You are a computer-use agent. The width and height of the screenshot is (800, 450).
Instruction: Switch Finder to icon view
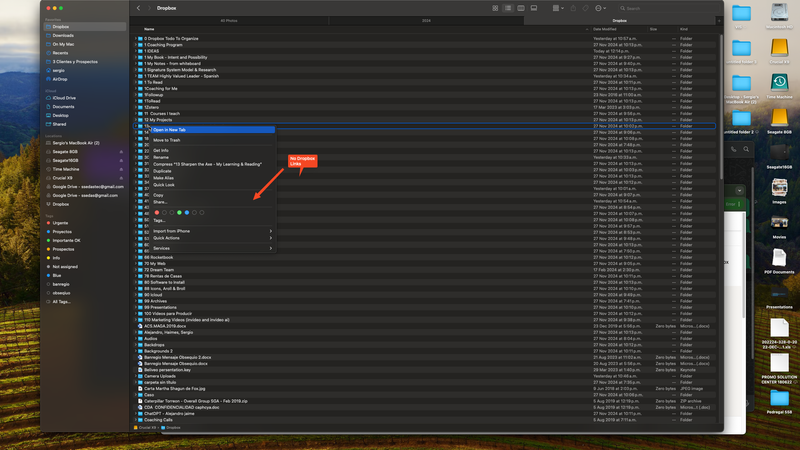tap(495, 8)
